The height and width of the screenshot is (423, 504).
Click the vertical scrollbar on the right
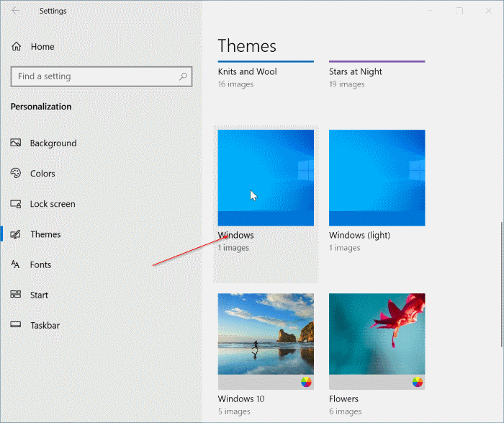pos(502,285)
